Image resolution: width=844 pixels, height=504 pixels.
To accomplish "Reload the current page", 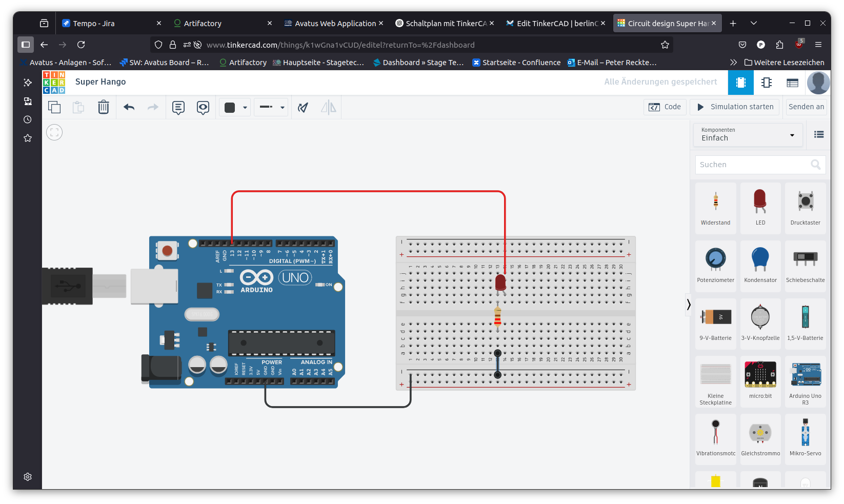I will 81,45.
